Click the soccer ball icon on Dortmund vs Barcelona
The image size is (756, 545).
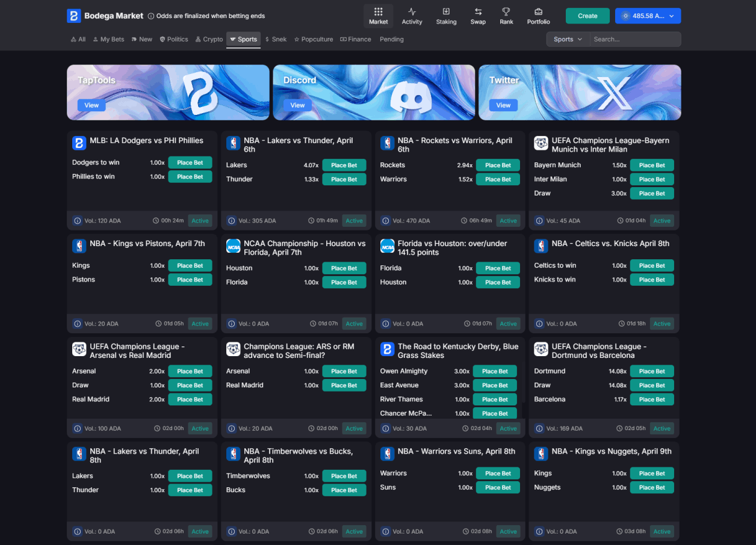tap(541, 349)
